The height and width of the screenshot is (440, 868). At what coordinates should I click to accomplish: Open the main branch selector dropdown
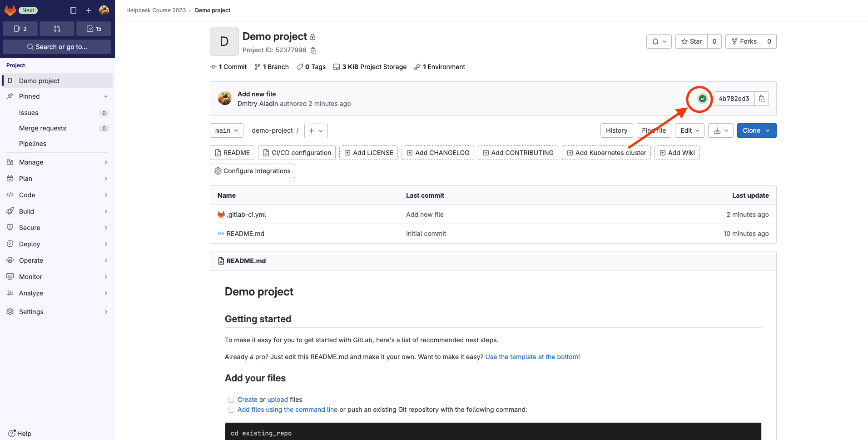pos(226,130)
